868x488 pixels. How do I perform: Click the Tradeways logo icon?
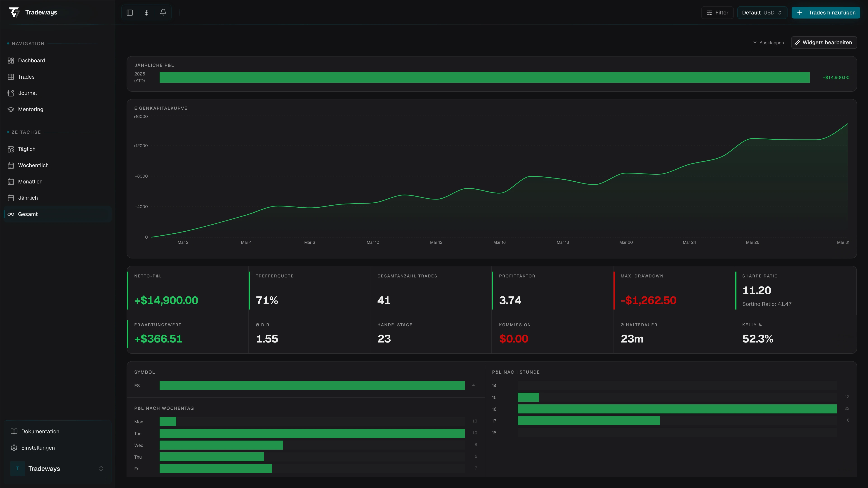coord(14,12)
